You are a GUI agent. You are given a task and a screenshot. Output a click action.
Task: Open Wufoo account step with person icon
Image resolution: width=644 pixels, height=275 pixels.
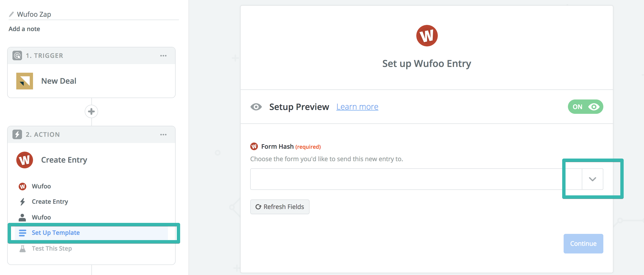coord(41,217)
